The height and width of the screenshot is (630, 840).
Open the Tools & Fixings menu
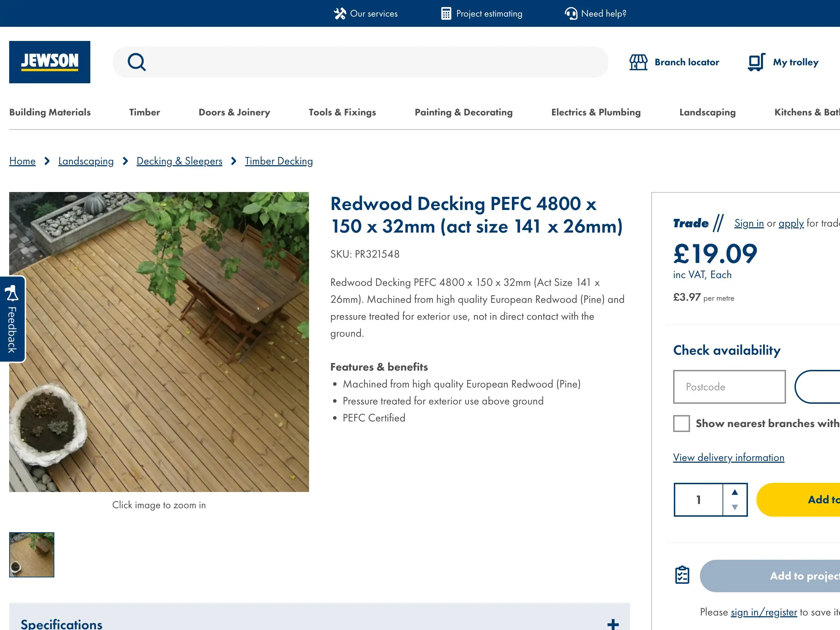point(342,112)
